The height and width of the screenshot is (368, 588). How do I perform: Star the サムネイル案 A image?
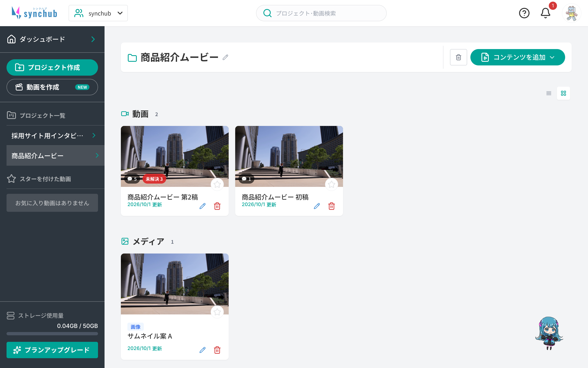click(217, 312)
